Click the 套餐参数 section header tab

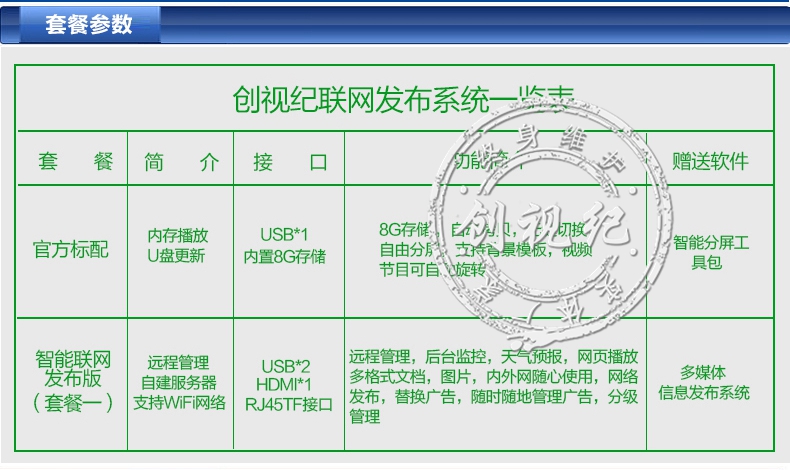click(x=88, y=25)
